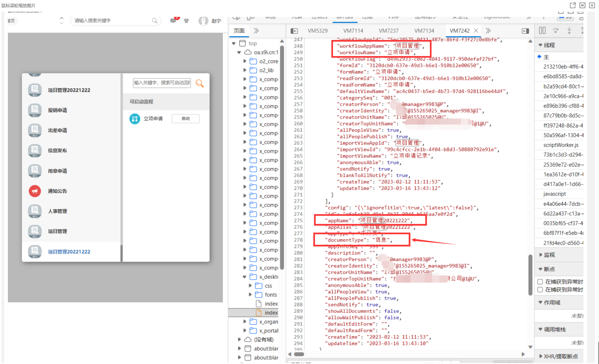Screen dimensions: 599x364
Task: Click the user avatar next to 赵宁
Action: 203,21
